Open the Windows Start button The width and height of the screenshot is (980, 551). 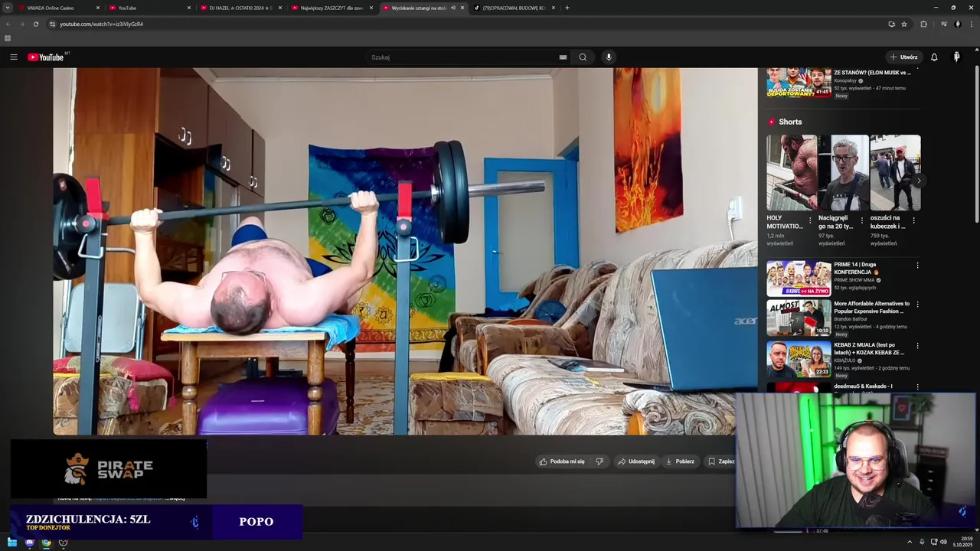coord(12,543)
